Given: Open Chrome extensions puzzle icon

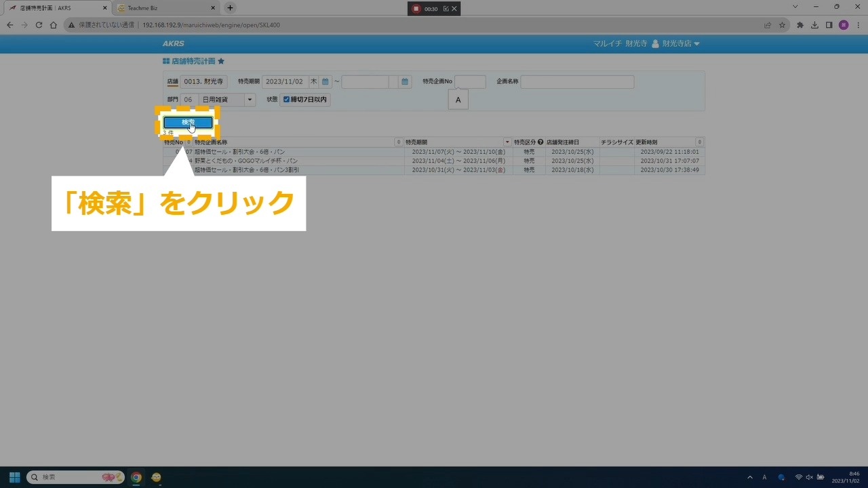Looking at the screenshot, I should click(x=800, y=25).
